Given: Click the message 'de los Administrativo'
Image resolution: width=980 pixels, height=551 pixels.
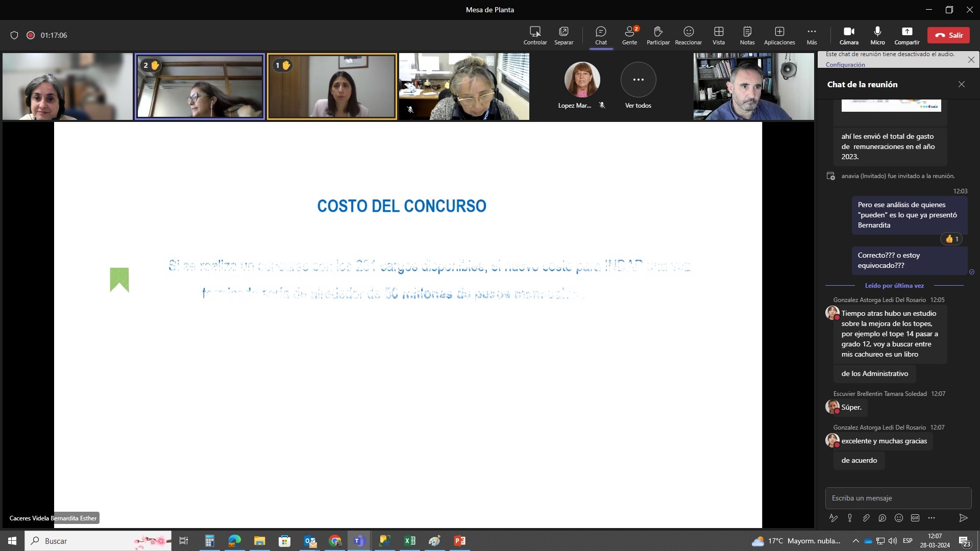Looking at the screenshot, I should (874, 373).
